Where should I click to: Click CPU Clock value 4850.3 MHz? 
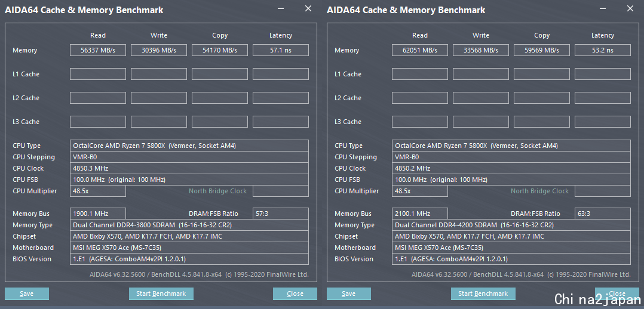coord(189,168)
